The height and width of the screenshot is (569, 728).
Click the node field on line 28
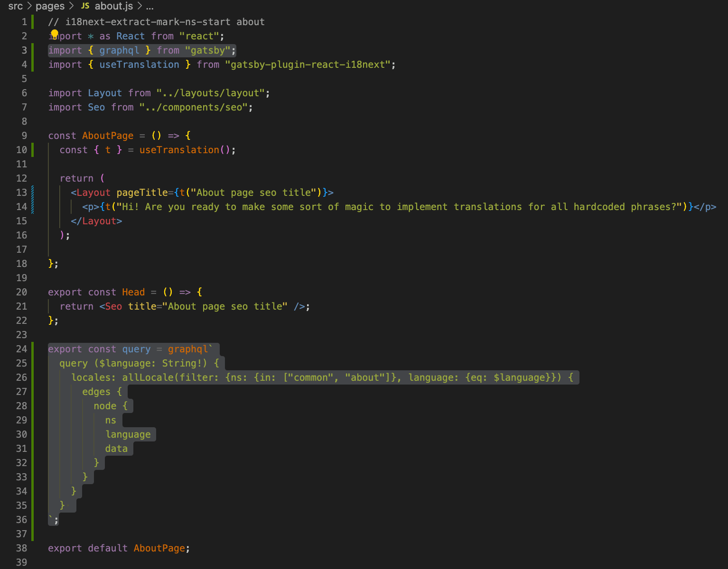pos(105,406)
